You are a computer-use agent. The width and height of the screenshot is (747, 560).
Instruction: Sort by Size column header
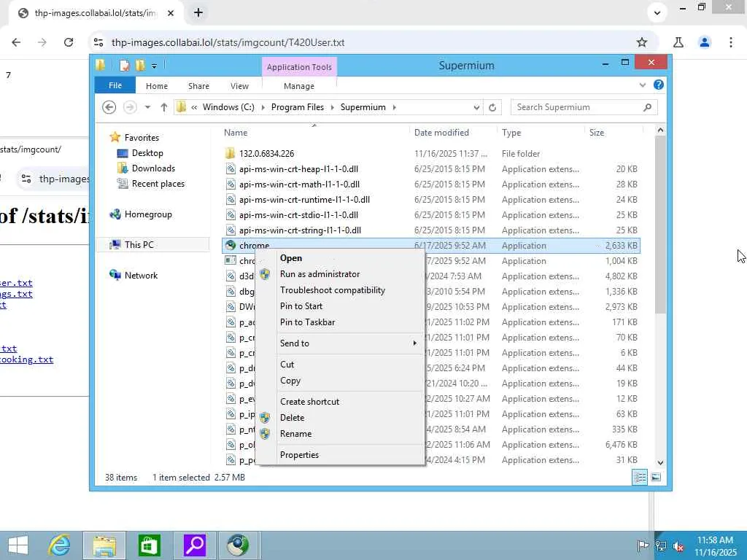tap(597, 133)
